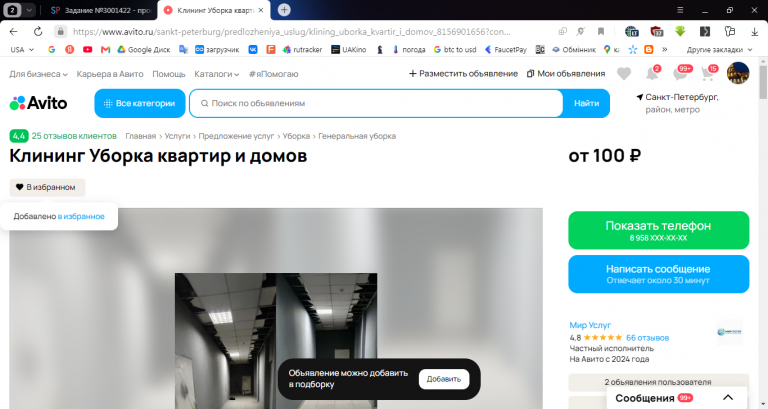
Task: Go to the Услуги breadcrumb
Action: pyautogui.click(x=177, y=136)
